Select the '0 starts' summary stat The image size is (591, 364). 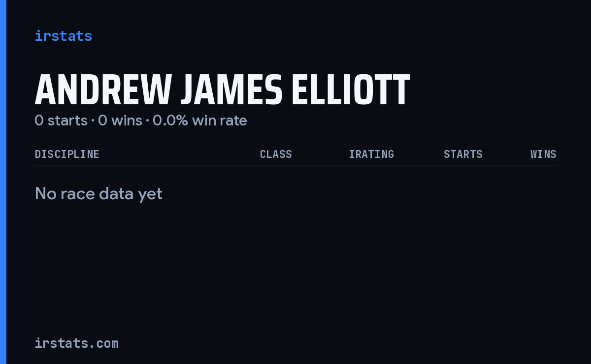(x=61, y=121)
